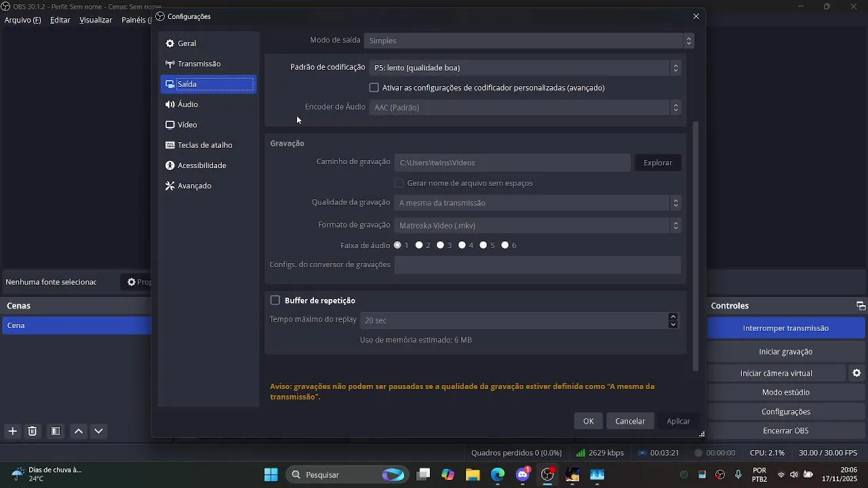Viewport: 868px width, 488px height.
Task: Click the add scene plus icon
Action: (x=12, y=431)
